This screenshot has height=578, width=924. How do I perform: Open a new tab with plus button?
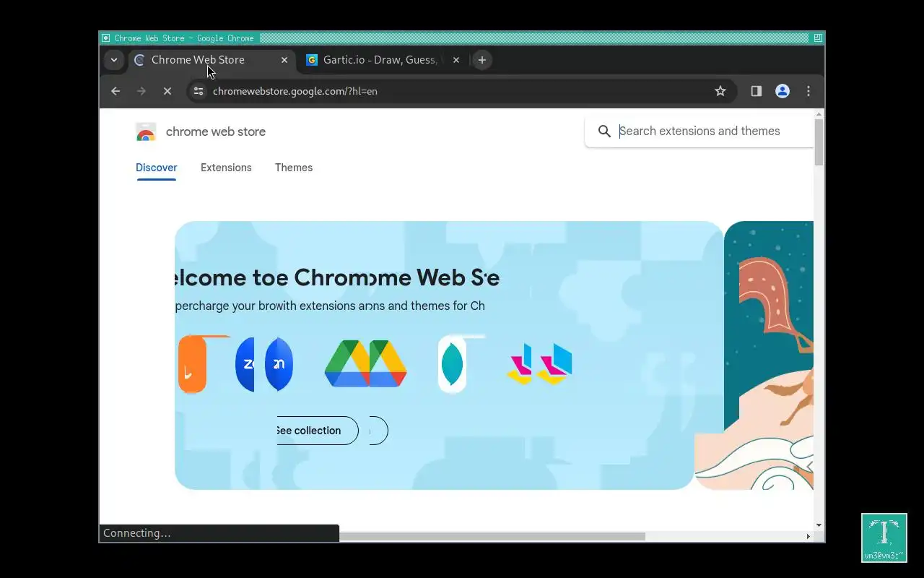[x=482, y=60]
